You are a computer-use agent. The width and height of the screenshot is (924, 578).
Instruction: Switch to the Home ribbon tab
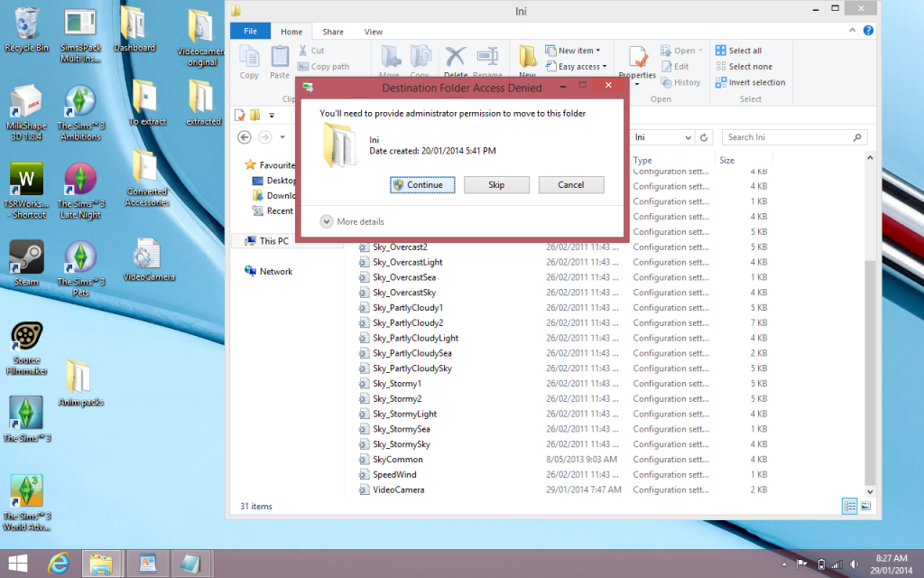coord(291,32)
